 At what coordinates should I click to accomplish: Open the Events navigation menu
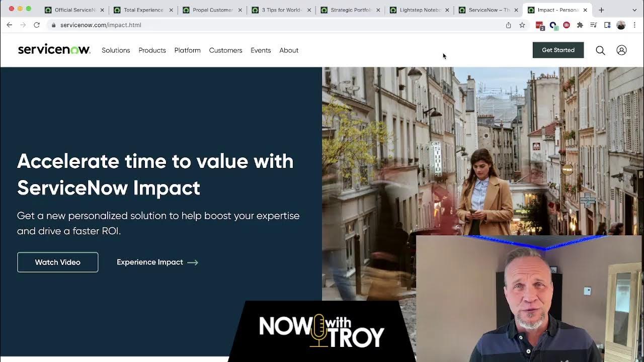tap(261, 50)
